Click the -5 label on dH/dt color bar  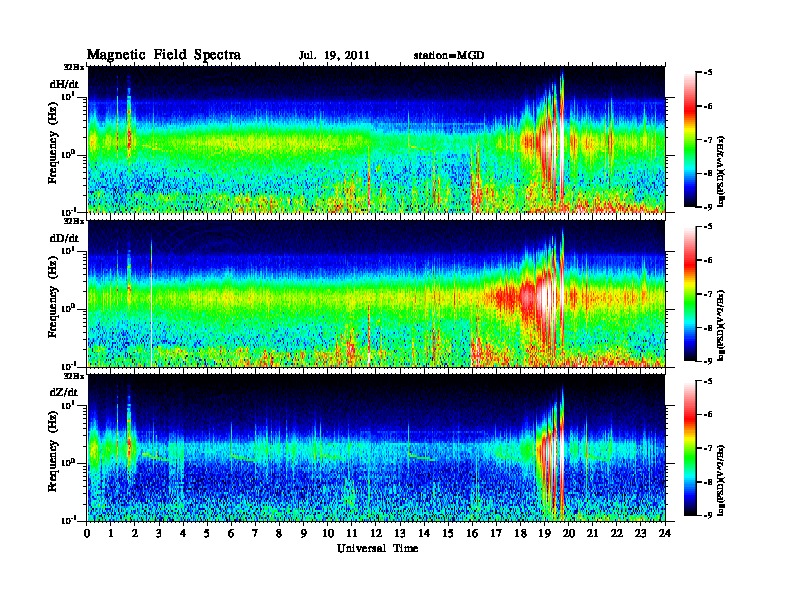point(707,72)
